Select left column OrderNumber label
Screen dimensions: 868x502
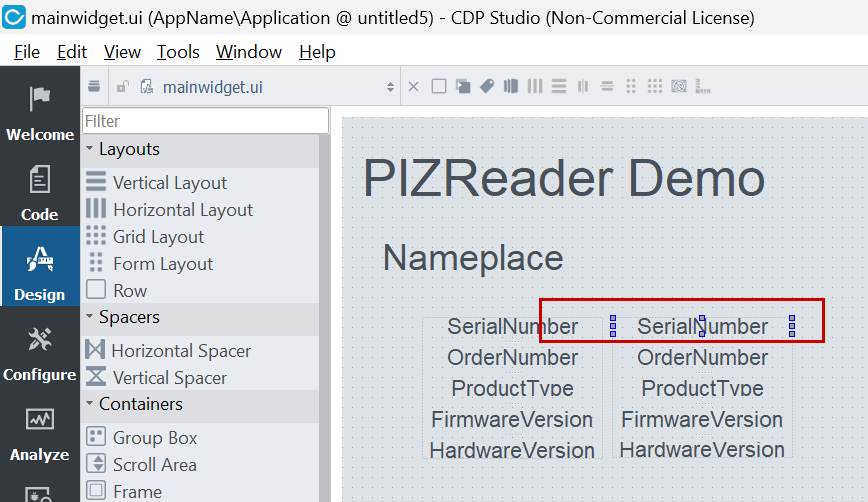click(x=513, y=358)
